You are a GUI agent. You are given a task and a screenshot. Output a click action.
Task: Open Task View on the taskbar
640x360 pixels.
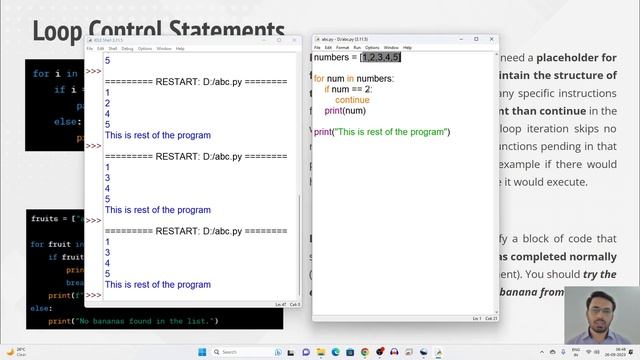291,352
